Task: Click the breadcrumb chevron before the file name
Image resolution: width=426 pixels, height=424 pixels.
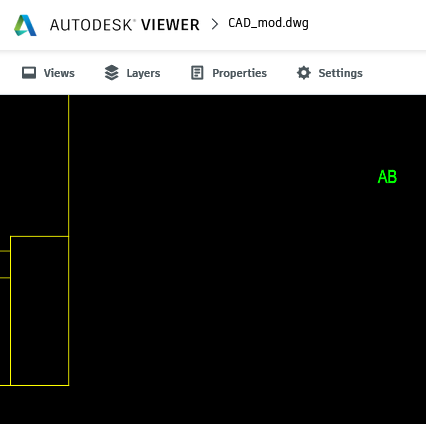Action: coord(215,24)
